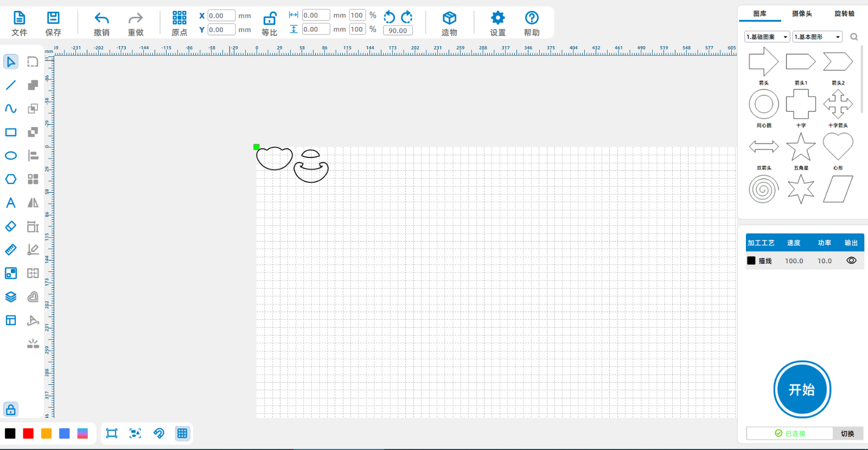The image size is (868, 450).
Task: Switch to the 旋转轴 tab
Action: (844, 14)
